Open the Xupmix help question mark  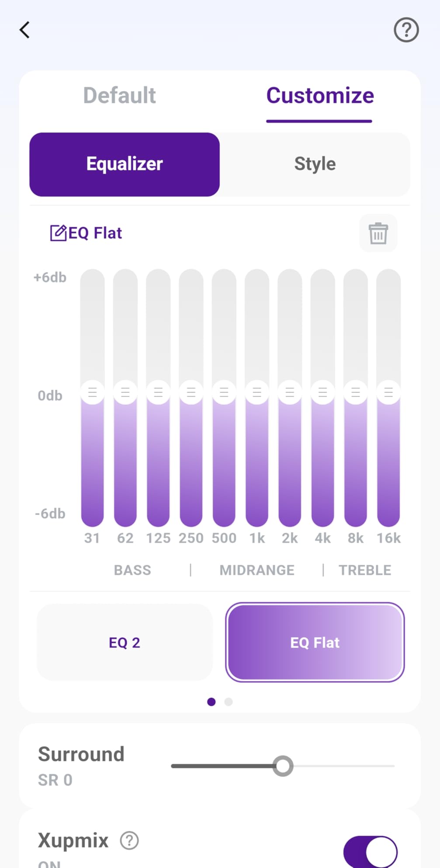point(129,840)
